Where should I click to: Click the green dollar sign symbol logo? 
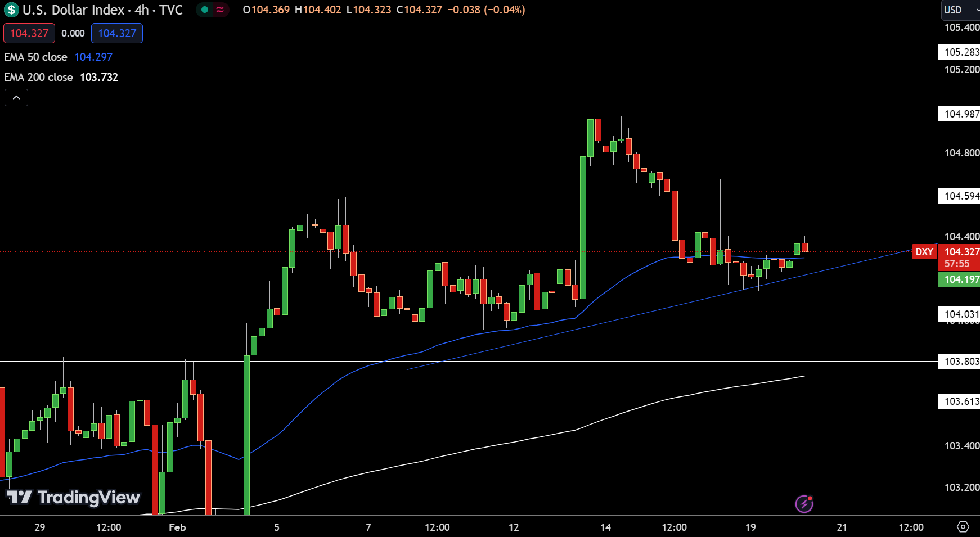11,10
